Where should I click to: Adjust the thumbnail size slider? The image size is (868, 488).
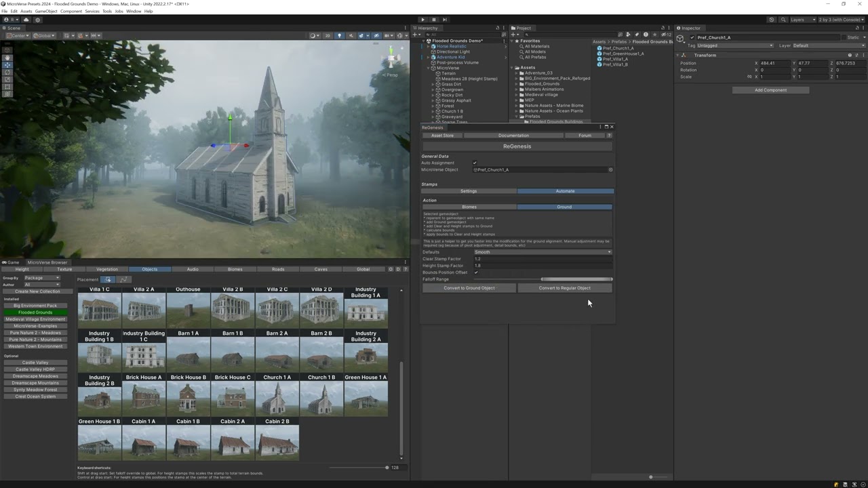(x=358, y=467)
